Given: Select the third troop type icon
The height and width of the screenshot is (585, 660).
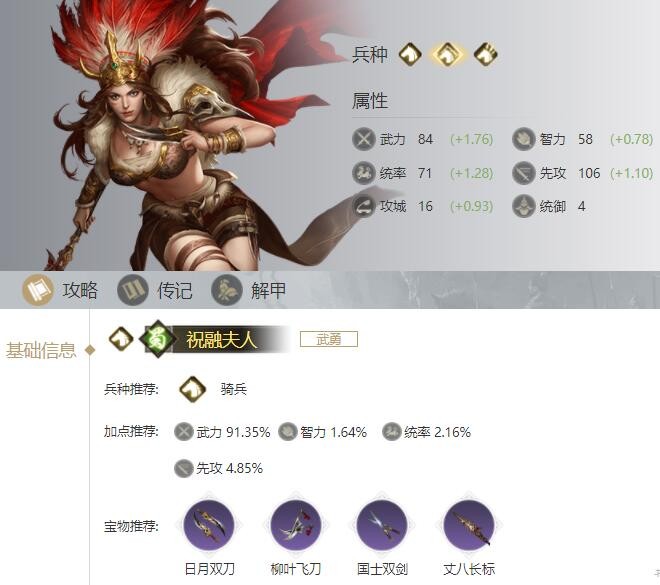Looking at the screenshot, I should (485, 54).
